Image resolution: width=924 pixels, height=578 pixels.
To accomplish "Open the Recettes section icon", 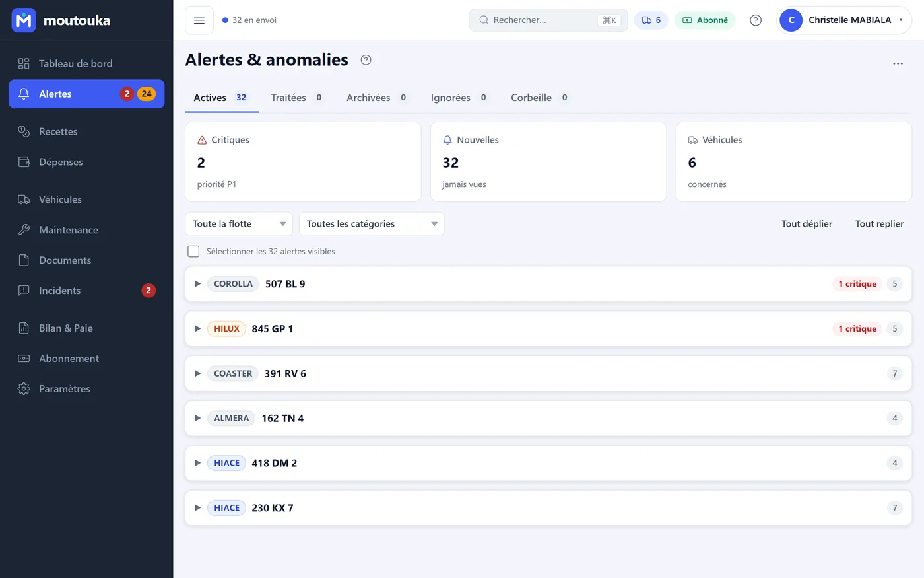I will tap(24, 131).
